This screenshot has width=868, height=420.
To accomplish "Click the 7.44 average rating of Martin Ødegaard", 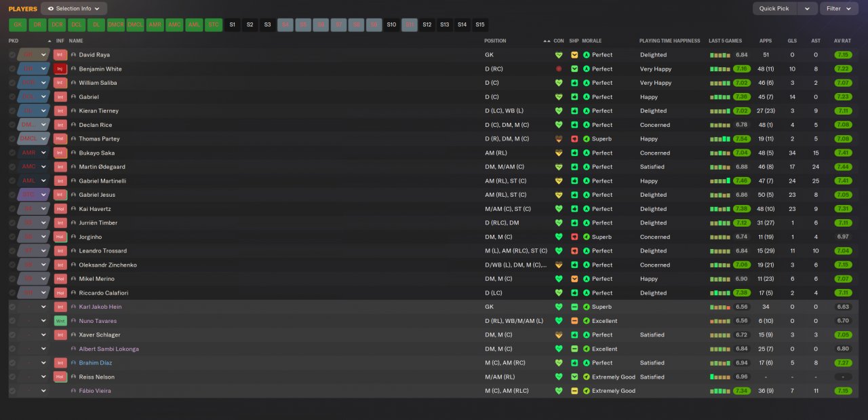I will point(843,167).
